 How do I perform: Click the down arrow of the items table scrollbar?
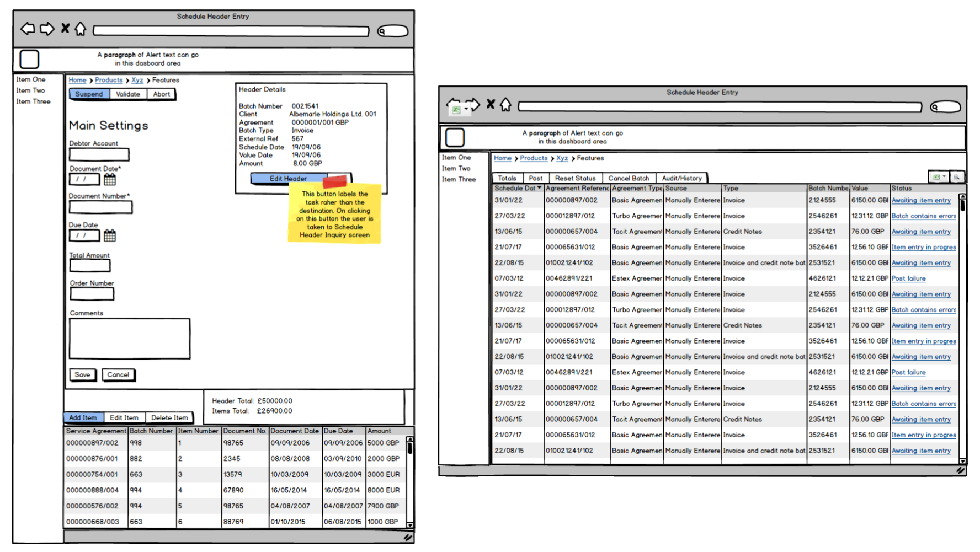pyautogui.click(x=409, y=525)
